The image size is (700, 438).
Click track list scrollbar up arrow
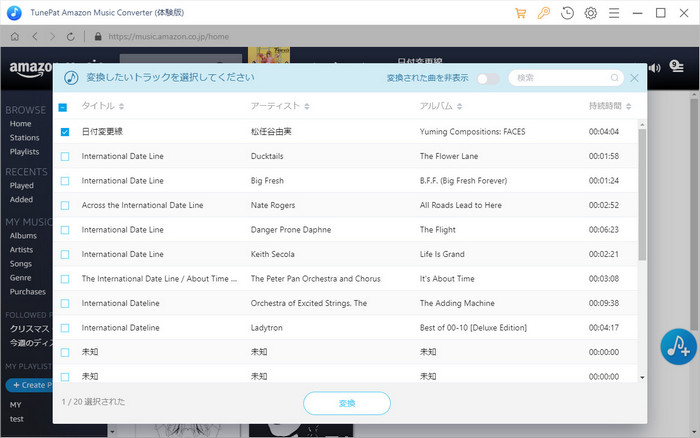[x=642, y=125]
